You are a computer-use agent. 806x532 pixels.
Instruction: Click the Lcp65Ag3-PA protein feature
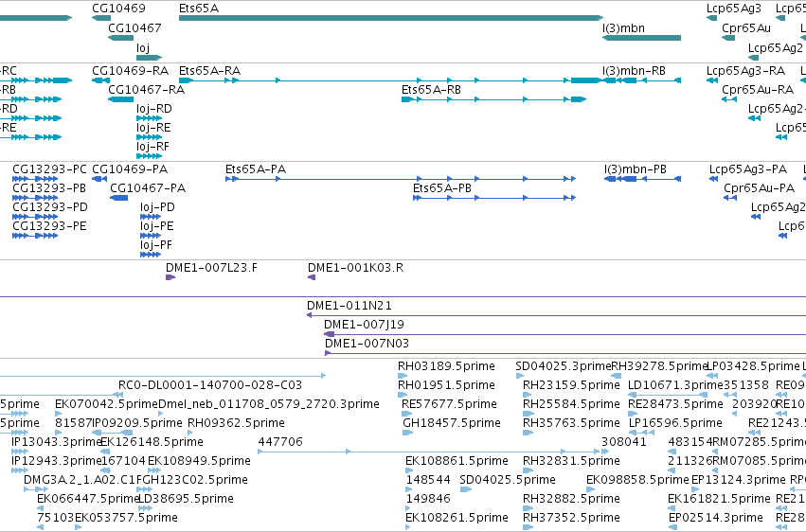[x=713, y=179]
